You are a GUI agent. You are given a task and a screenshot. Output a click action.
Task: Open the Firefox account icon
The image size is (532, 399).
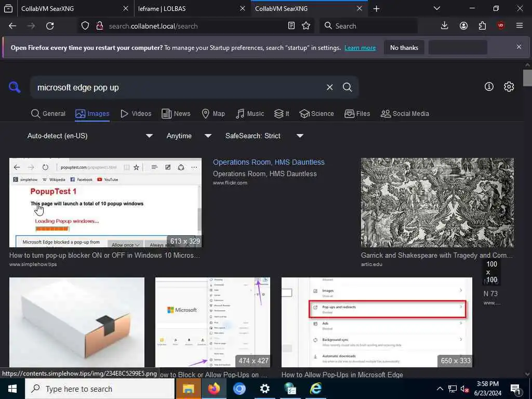click(463, 26)
